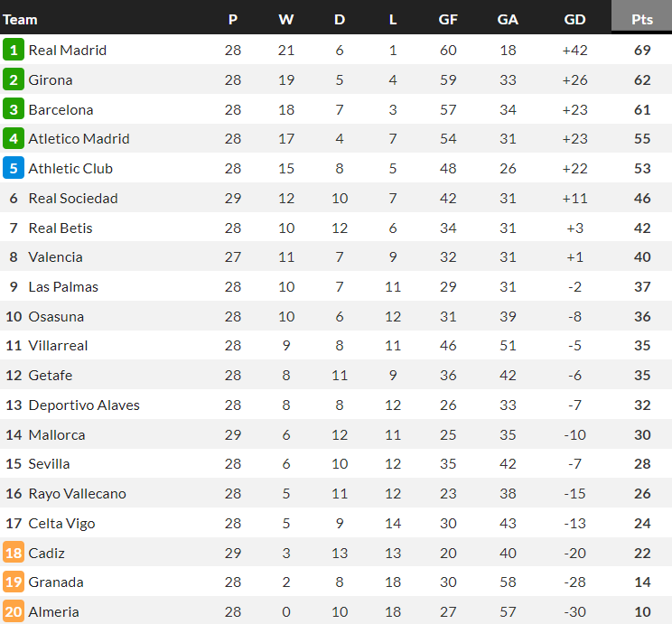672x624 pixels.
Task: Click Atletico Madrid's position 4 badge
Action: click(x=14, y=139)
